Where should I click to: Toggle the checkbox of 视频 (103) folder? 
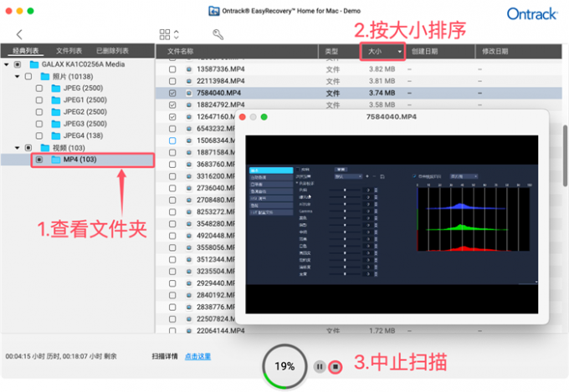point(28,148)
